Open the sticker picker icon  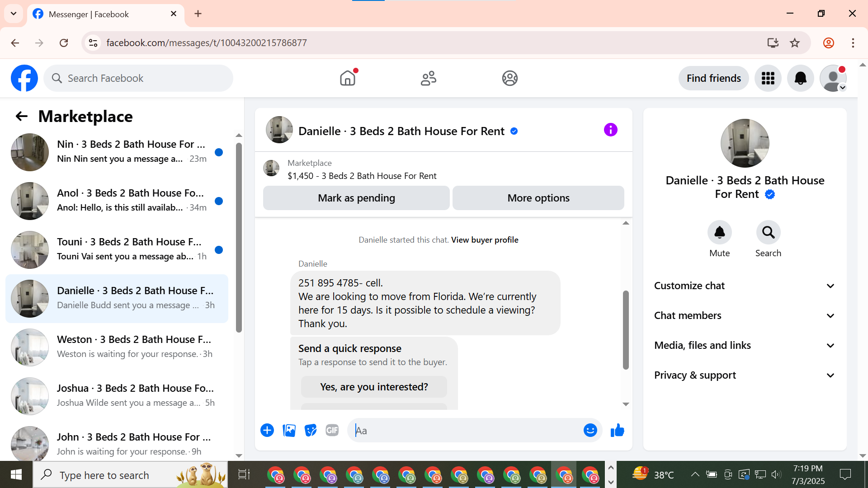(311, 431)
